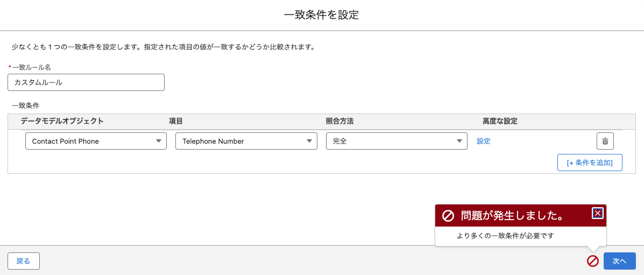Click the 照合方法 column header
The height and width of the screenshot is (275, 644).
[339, 121]
